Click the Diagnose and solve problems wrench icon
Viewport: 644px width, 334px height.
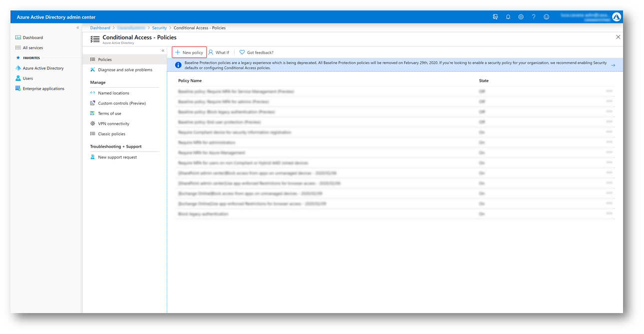93,70
